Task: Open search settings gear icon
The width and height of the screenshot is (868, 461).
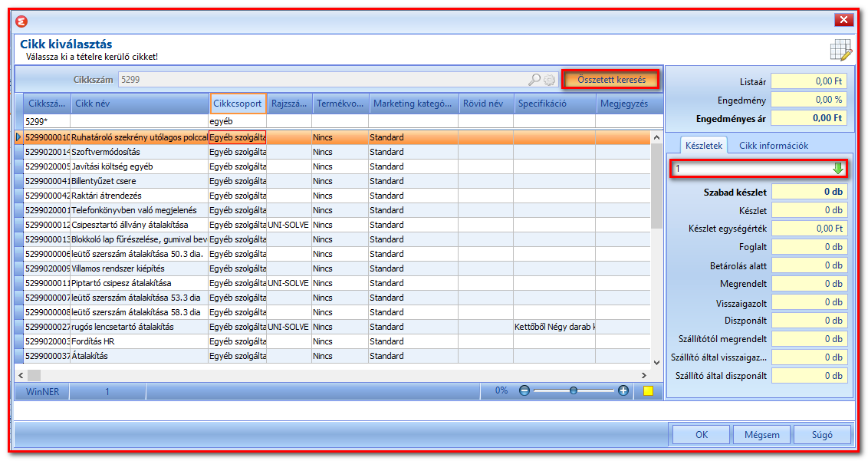Action: [549, 81]
